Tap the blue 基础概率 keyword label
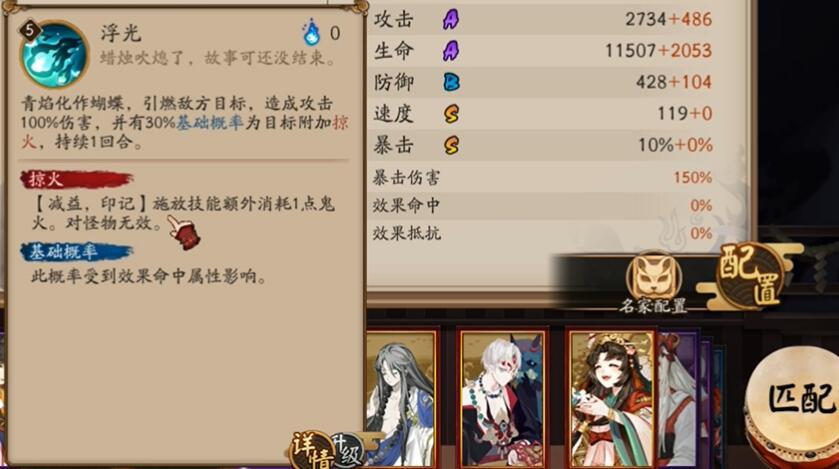 click(x=77, y=252)
